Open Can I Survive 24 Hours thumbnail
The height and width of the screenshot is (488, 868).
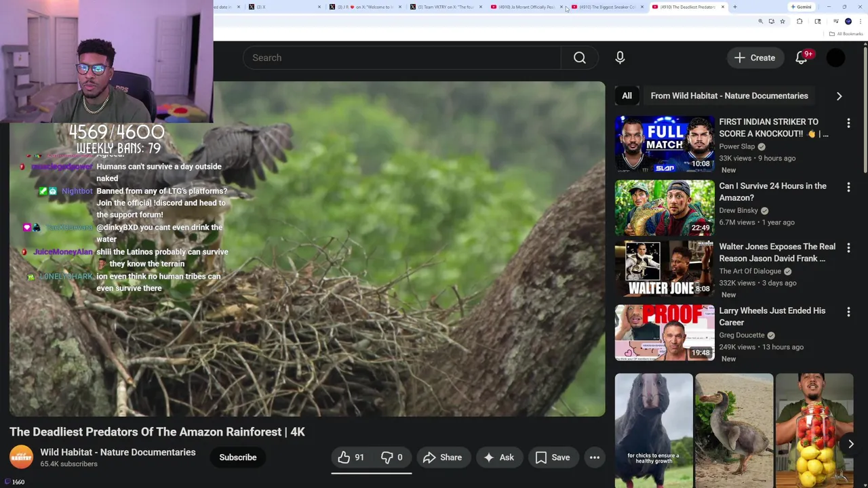665,207
